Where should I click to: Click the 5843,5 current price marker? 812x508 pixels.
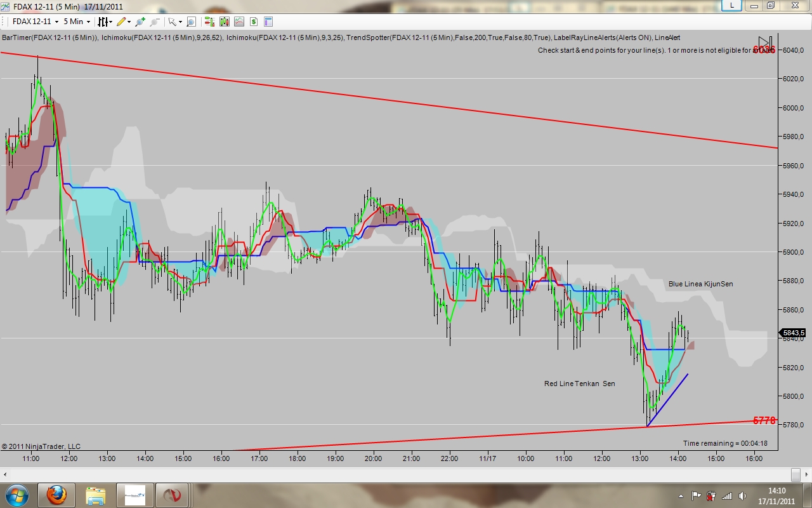794,333
